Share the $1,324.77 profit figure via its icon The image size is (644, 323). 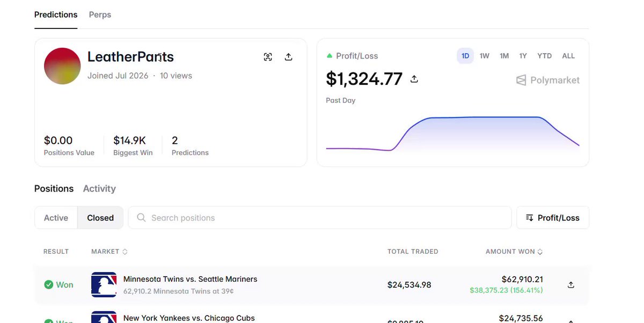coord(414,79)
